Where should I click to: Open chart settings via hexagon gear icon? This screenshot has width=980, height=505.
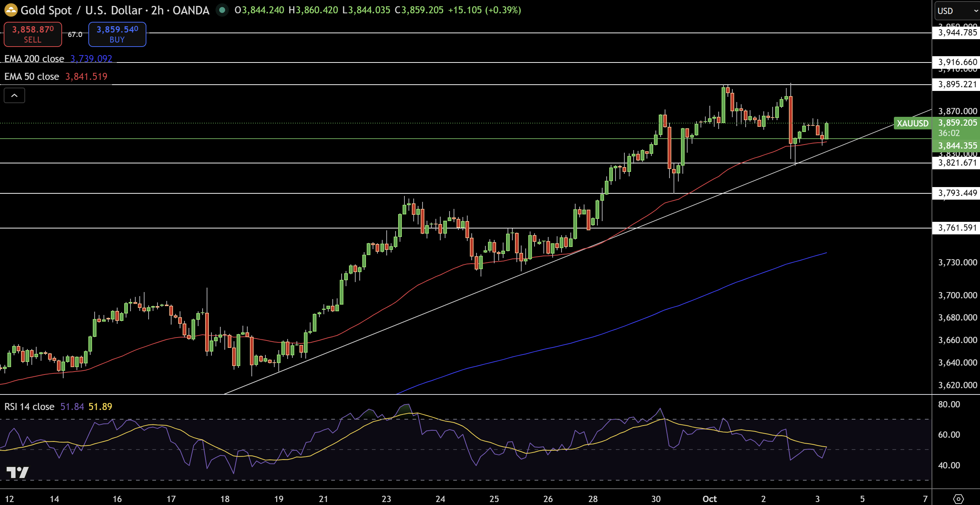point(958,499)
